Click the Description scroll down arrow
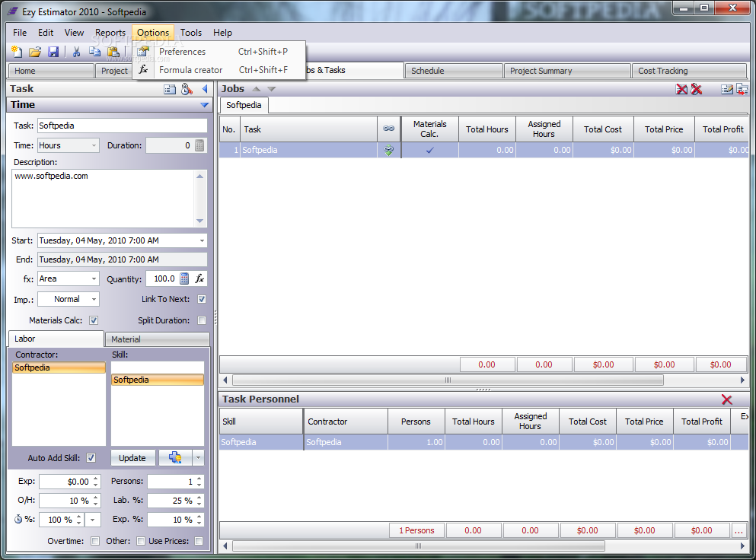 [x=199, y=221]
